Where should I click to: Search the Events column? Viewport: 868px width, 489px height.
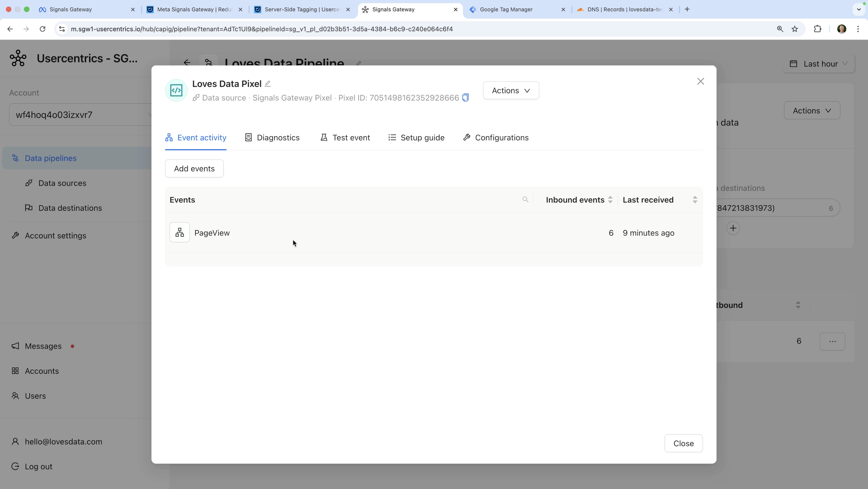click(x=525, y=200)
